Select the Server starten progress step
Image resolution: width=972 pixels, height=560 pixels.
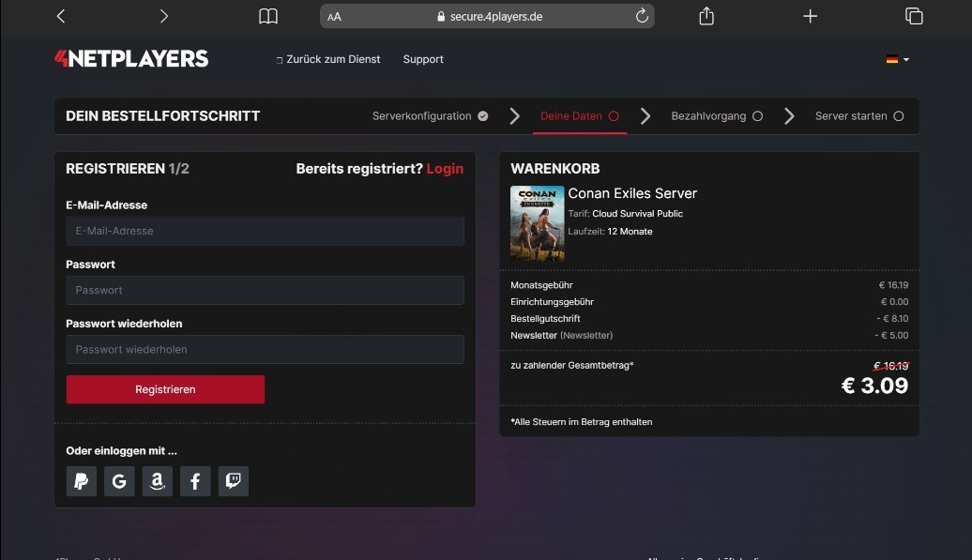859,115
